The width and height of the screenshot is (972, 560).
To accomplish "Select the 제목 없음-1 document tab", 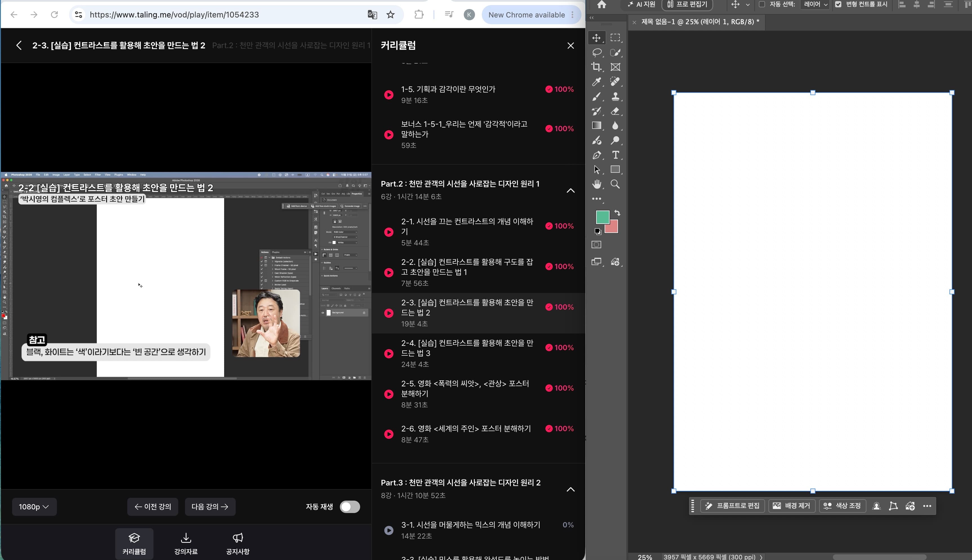I will point(700,22).
